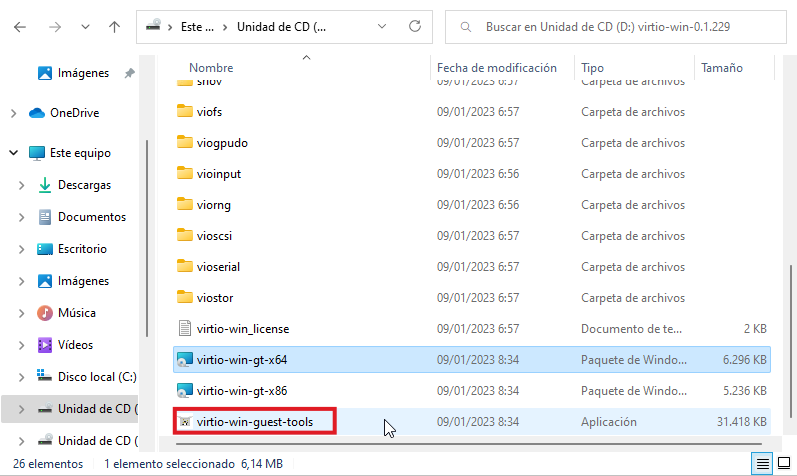Sort by Fecha de modificación column
This screenshot has height=476, width=797.
(496, 68)
